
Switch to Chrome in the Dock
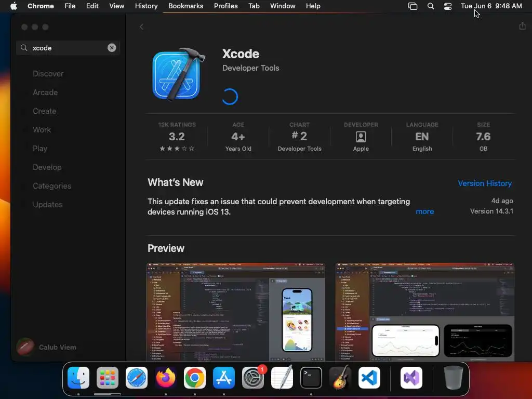click(x=195, y=378)
